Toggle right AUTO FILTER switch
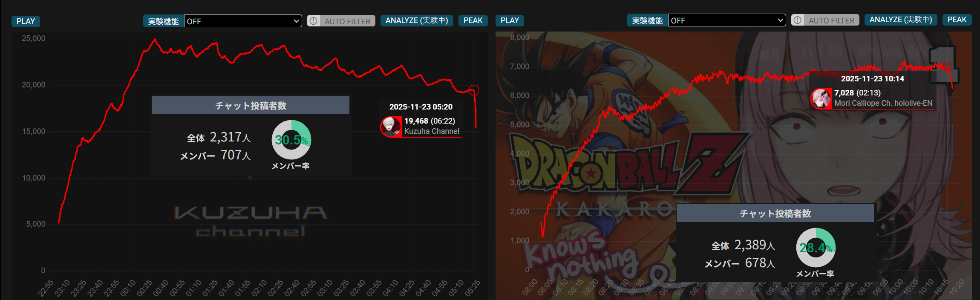 point(825,20)
